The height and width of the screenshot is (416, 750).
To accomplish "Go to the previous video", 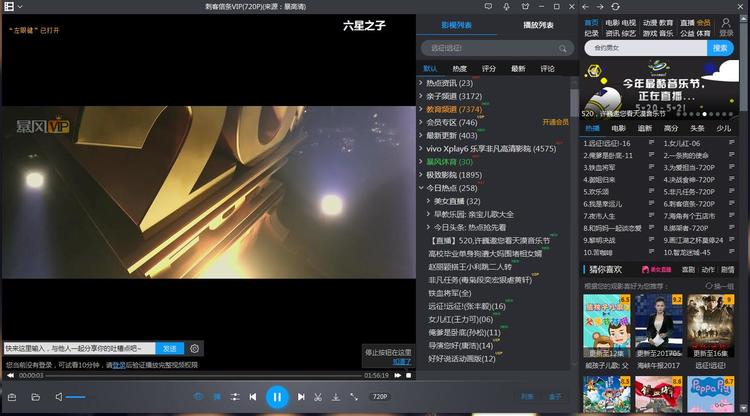I will coord(254,397).
